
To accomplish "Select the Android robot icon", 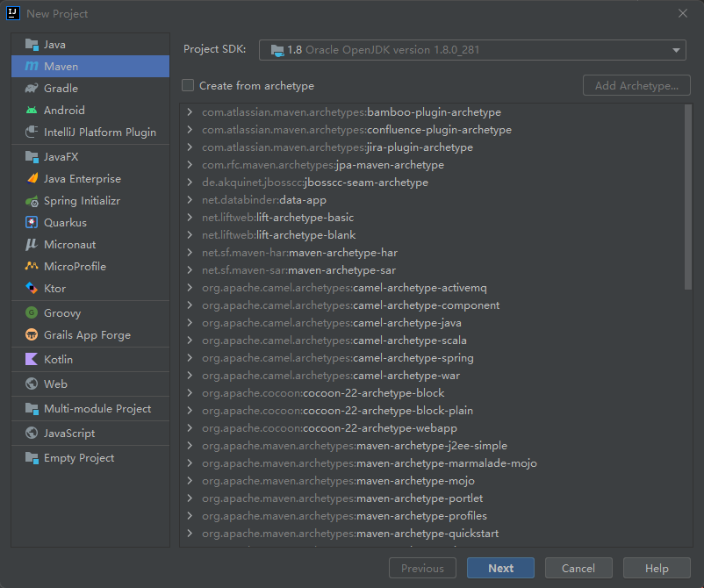I will (32, 111).
